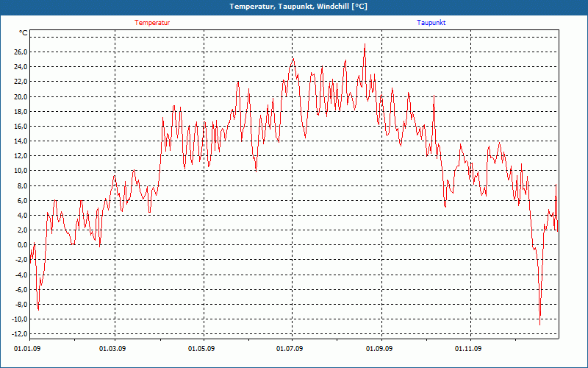
Task: Select the 24,0 y-axis value
Action: tap(21, 67)
